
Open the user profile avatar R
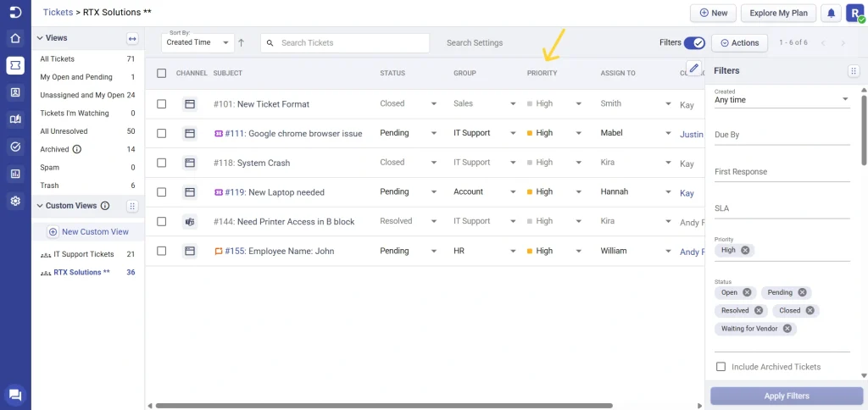(x=854, y=13)
